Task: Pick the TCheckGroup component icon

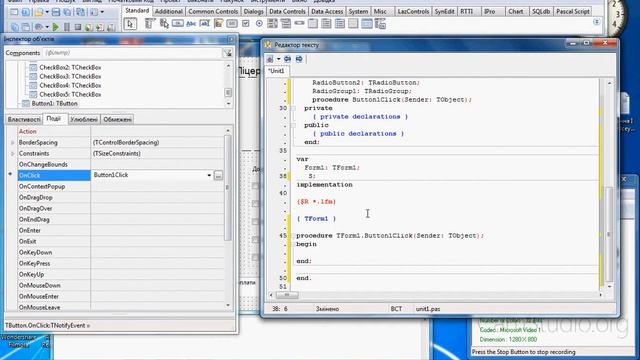Action: pyautogui.click(x=340, y=24)
